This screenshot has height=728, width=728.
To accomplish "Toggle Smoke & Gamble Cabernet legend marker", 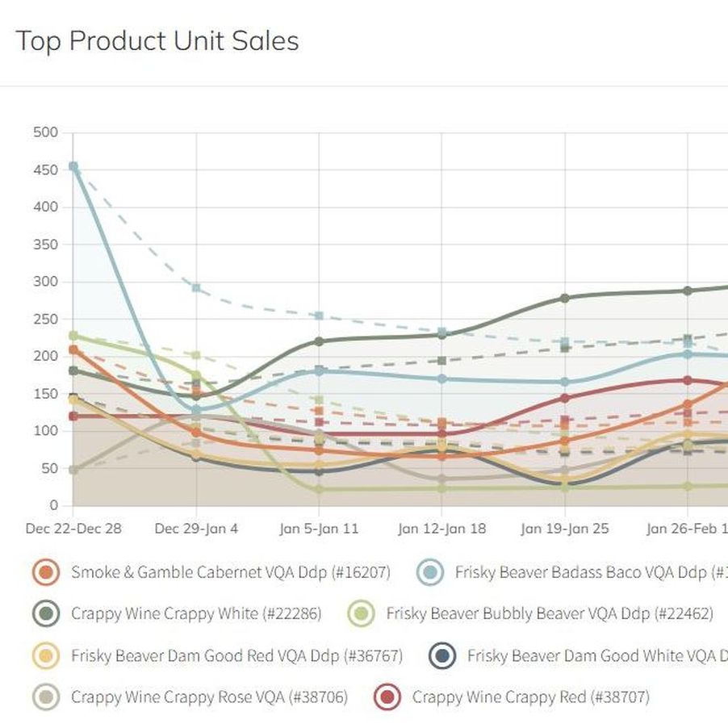I will [48, 572].
